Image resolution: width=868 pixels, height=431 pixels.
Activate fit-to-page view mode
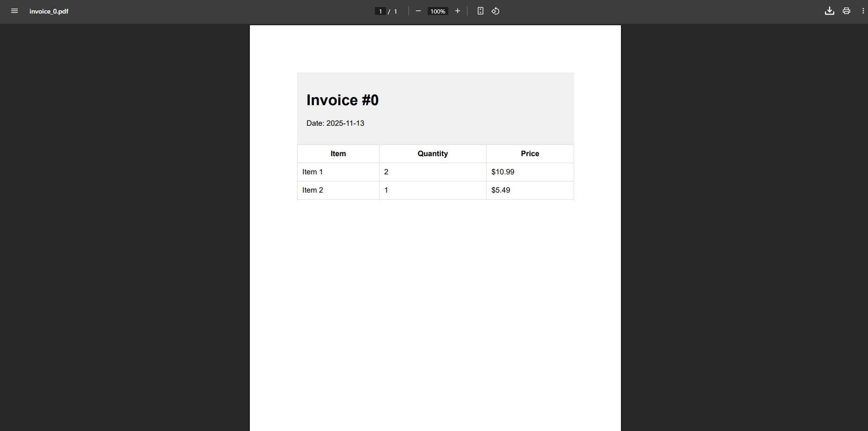(481, 11)
